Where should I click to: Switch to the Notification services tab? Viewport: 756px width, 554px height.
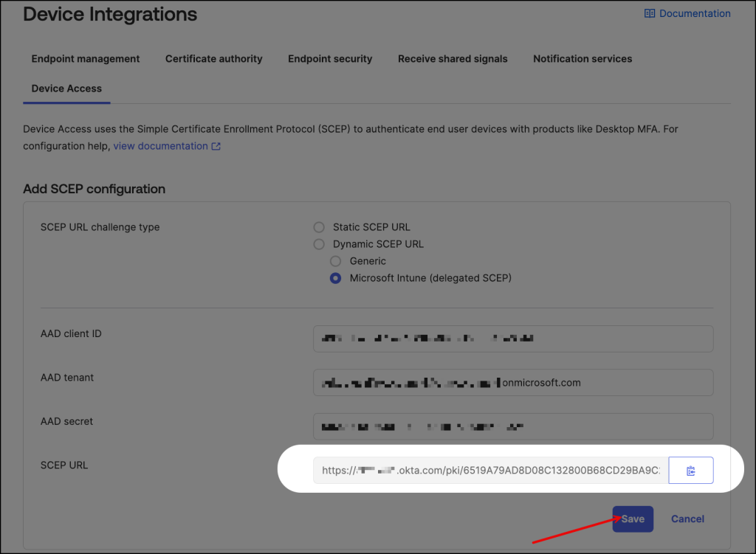[583, 59]
